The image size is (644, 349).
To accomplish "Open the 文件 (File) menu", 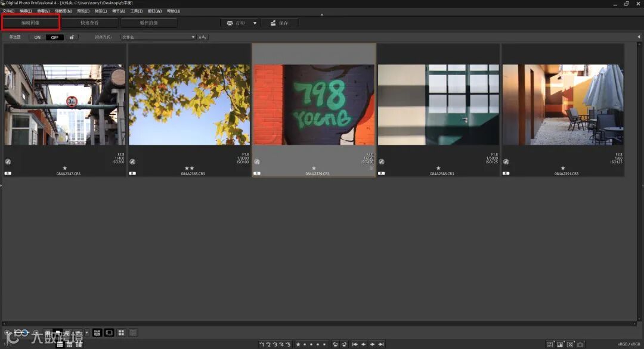I will pos(8,11).
